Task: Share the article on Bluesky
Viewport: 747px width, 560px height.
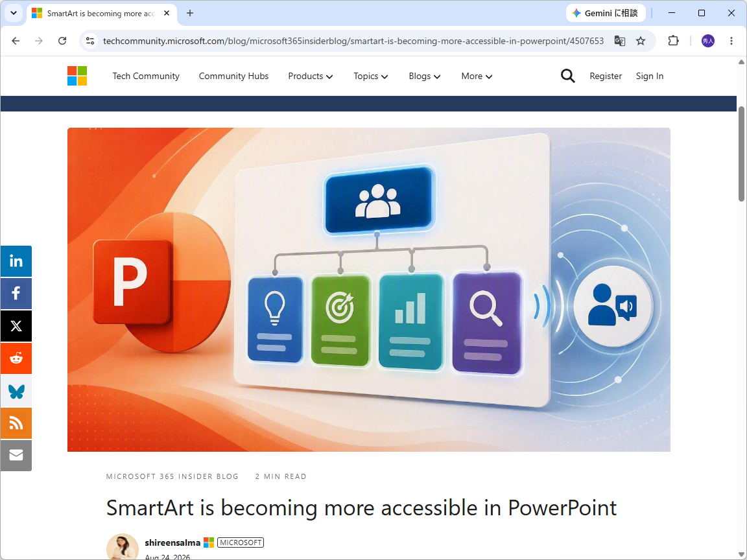Action: click(x=16, y=391)
